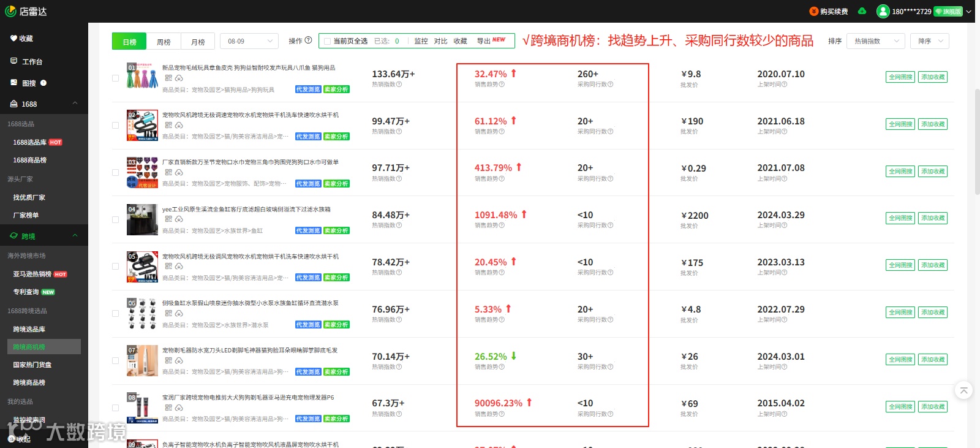980x448 pixels.
Task: Click the 图搜 image search icon
Action: (x=13, y=83)
